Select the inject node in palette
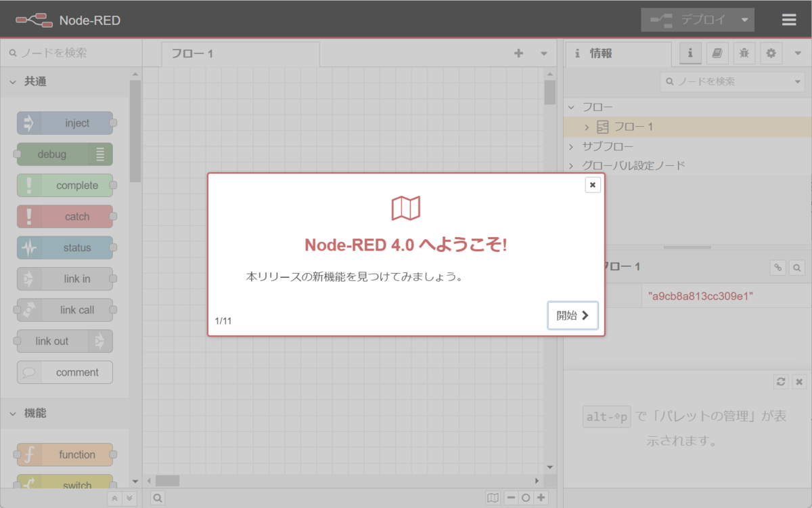Image resolution: width=812 pixels, height=508 pixels. click(65, 123)
